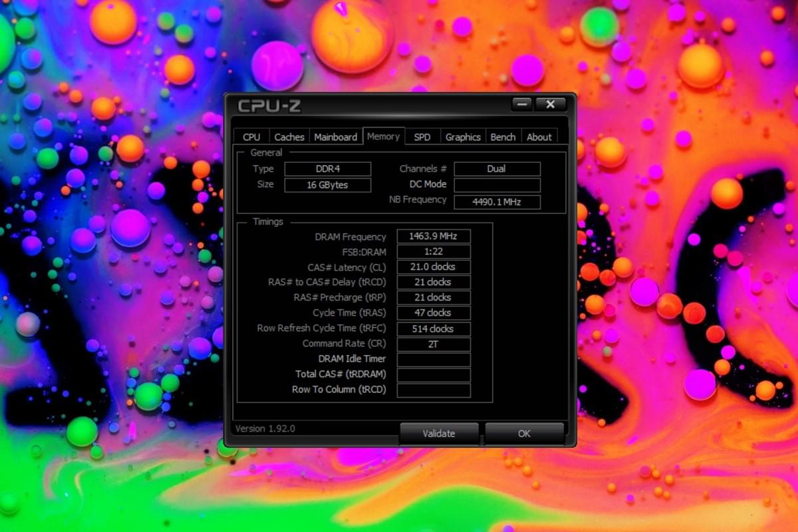Click the Size field showing 16 GBytes
Screen dimensions: 798x532
[x=328, y=185]
